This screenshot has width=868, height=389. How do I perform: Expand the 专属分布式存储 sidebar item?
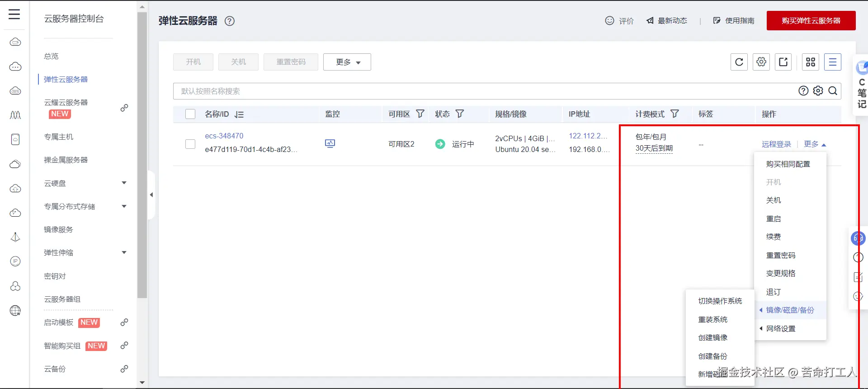point(124,207)
